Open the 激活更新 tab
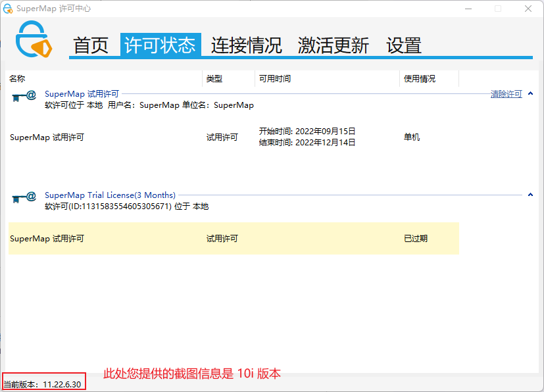Viewport: 544px width, 392px height. (x=333, y=45)
